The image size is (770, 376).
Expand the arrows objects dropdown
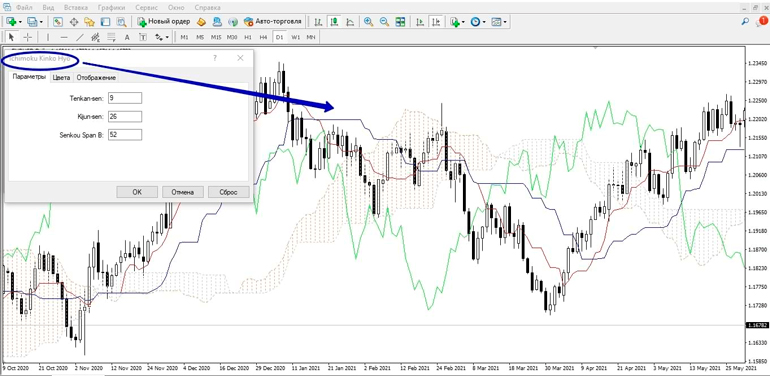tap(167, 37)
